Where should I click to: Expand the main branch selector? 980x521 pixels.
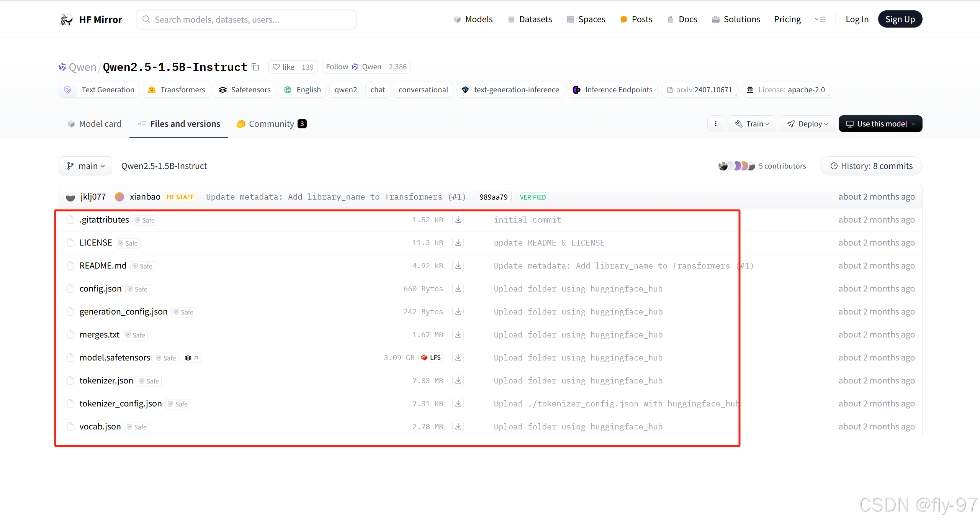pos(85,166)
